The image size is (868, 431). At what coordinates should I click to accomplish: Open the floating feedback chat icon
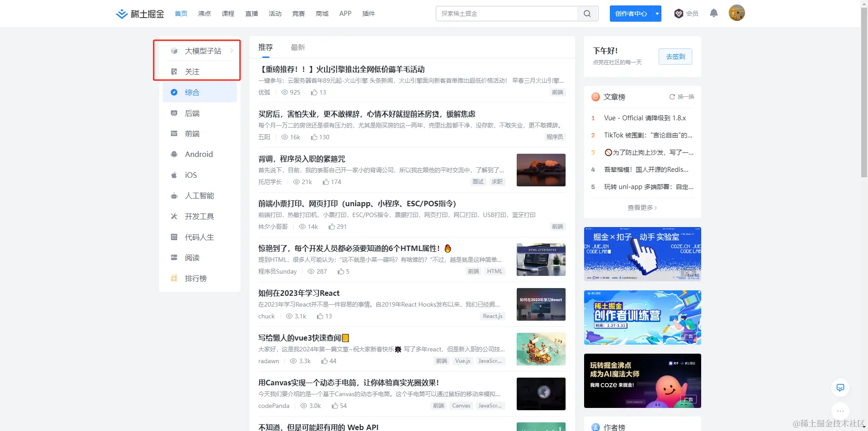(x=840, y=388)
